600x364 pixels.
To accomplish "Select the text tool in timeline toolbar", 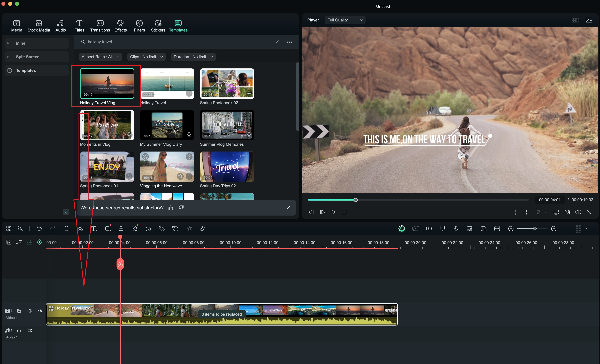I will 94,228.
